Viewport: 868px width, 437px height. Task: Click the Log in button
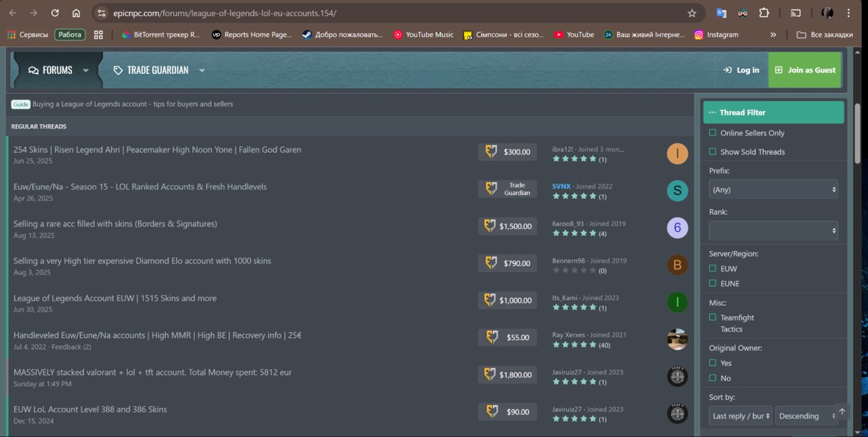point(741,70)
